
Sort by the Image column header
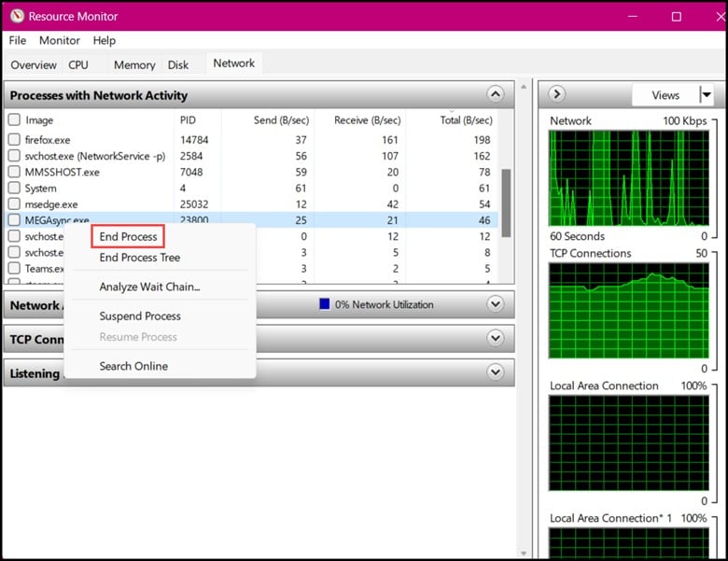pyautogui.click(x=39, y=119)
